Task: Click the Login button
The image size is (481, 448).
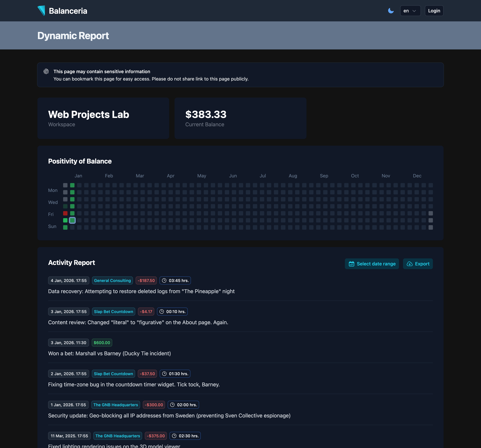Action: (434, 11)
